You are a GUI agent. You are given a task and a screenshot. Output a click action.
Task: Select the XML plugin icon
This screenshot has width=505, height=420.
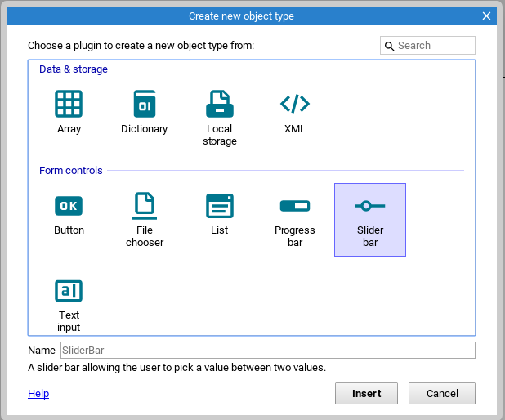295,104
